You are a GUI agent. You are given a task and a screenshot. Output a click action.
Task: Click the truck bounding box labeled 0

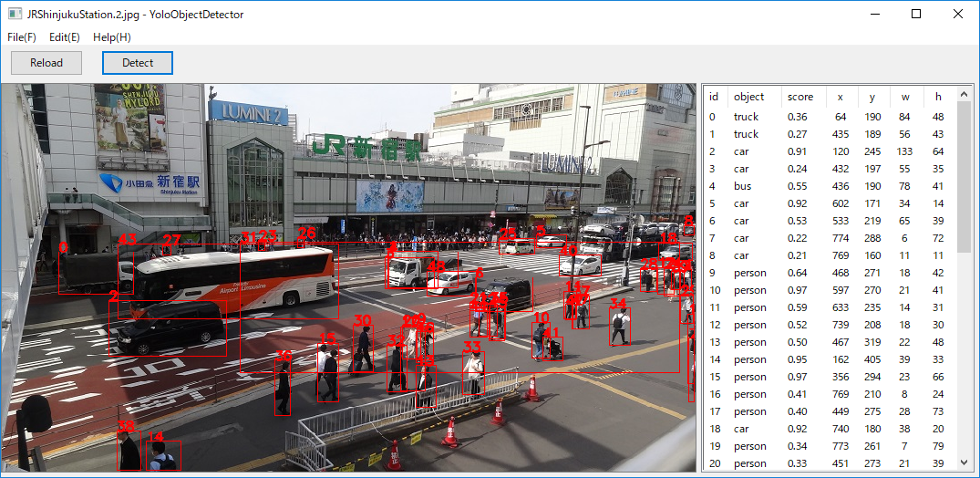(97, 274)
